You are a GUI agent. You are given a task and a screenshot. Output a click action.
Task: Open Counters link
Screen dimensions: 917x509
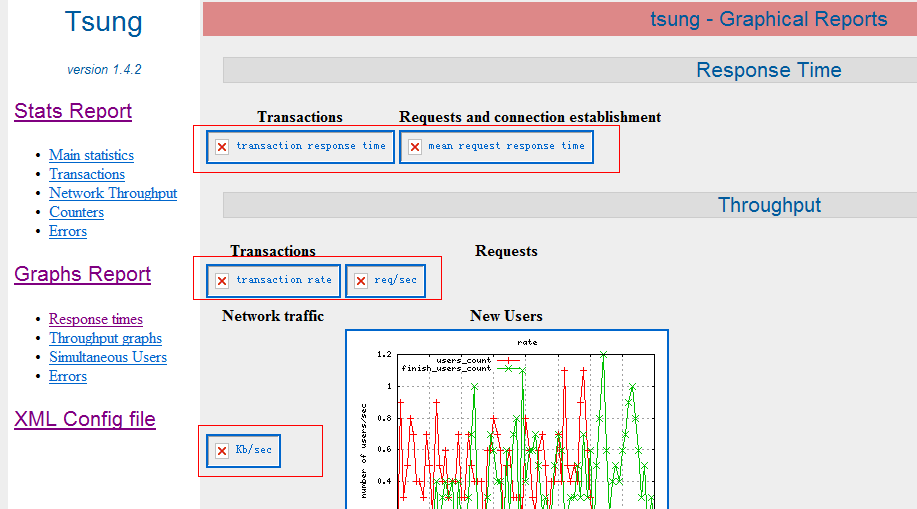(76, 212)
